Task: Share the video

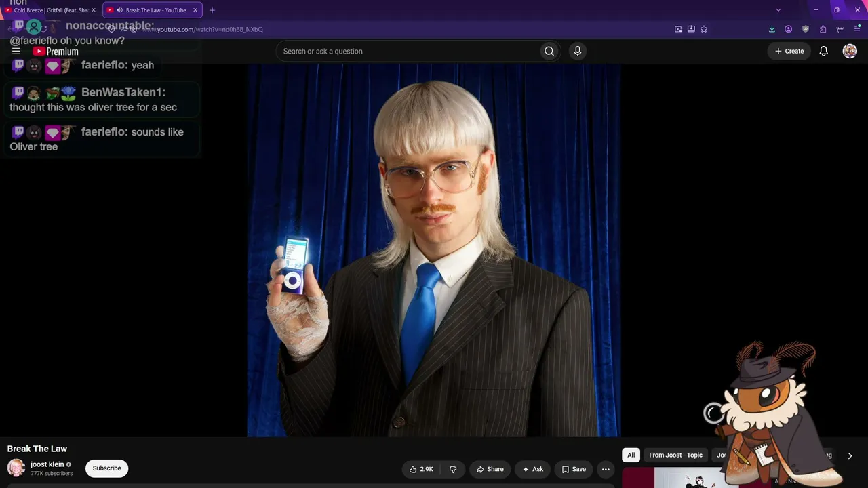Action: (490, 469)
